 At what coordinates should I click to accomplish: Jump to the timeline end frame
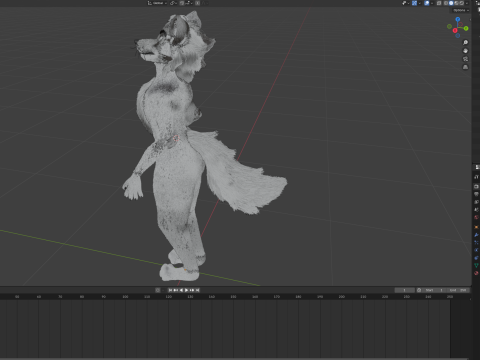coord(197,290)
